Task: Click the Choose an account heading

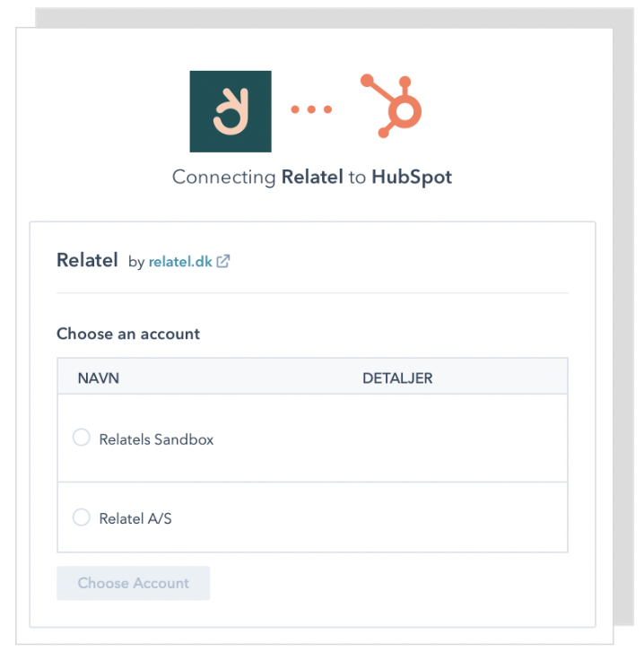Action: click(x=128, y=334)
